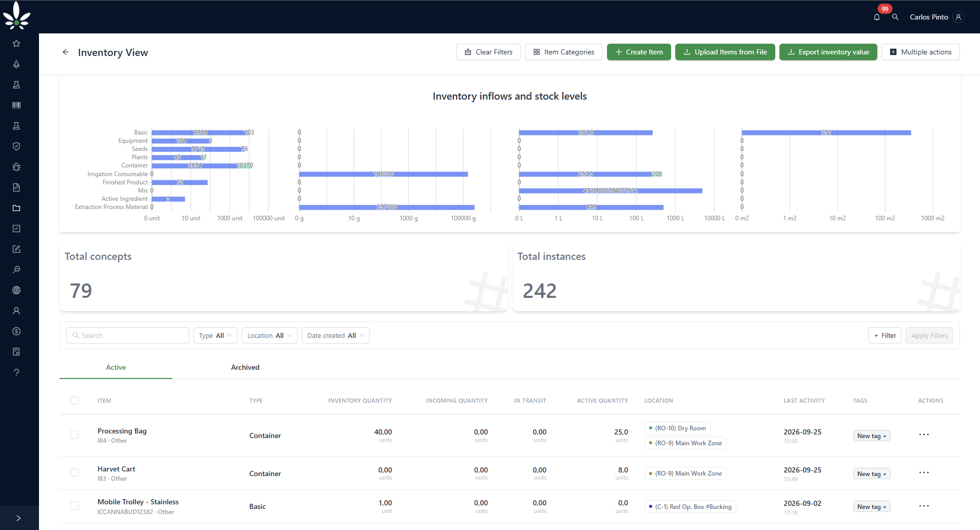
Task: Go back using the arrow beside Inventory View
Action: [x=66, y=52]
